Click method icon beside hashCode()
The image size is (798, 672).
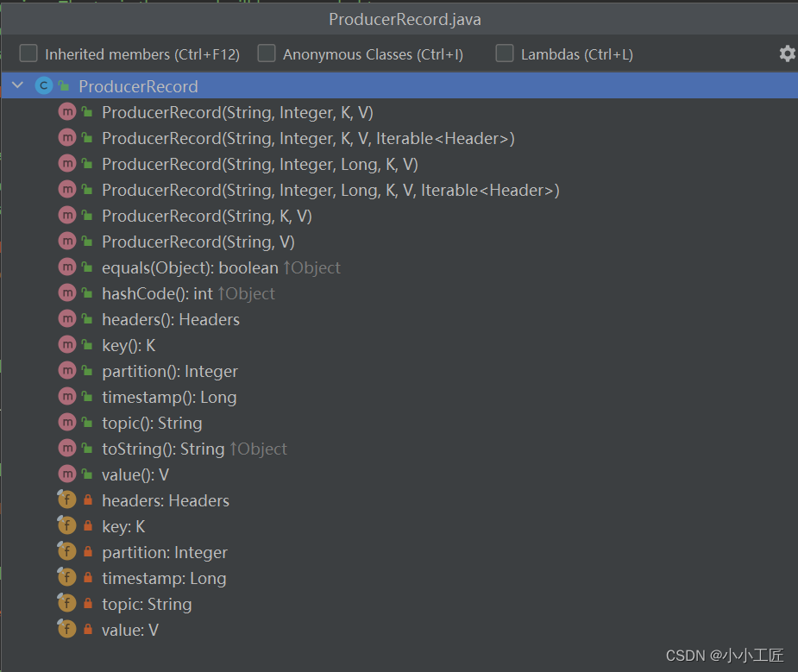pos(67,292)
